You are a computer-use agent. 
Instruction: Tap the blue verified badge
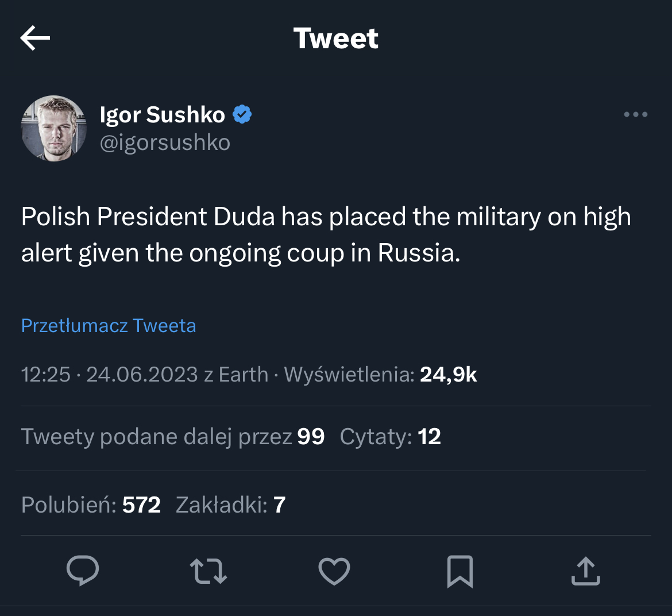[x=242, y=115]
